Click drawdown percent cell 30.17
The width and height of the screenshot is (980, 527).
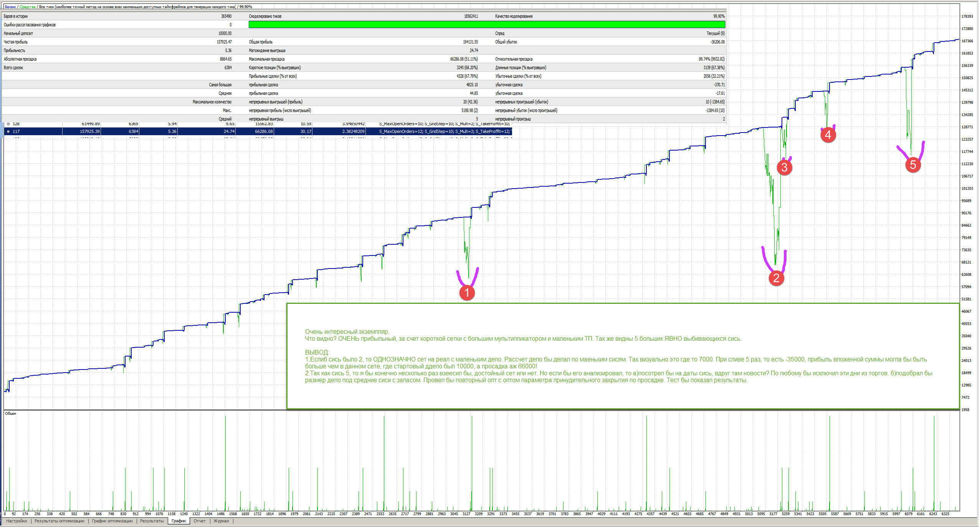pos(306,131)
